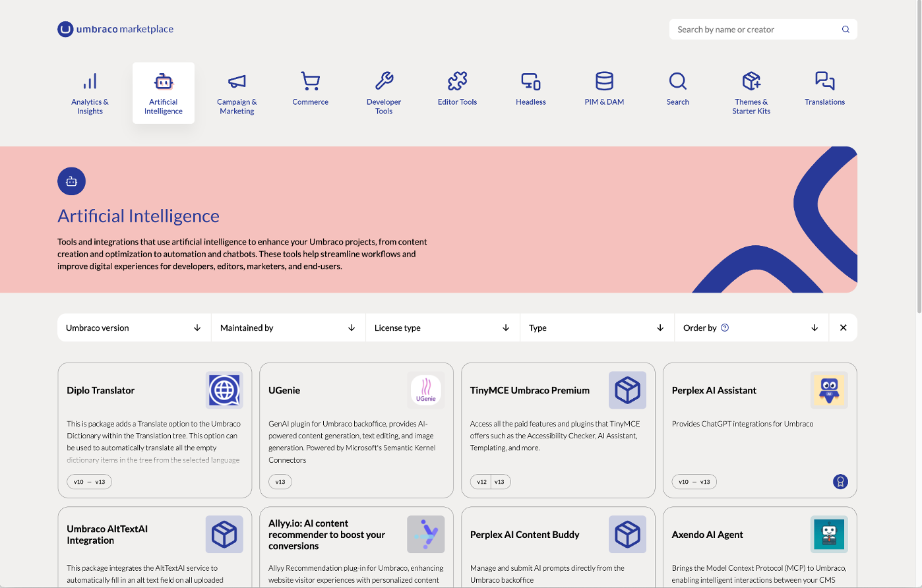The width and height of the screenshot is (922, 588).
Task: Click the Artificial Intelligence banner heading
Action: point(138,216)
